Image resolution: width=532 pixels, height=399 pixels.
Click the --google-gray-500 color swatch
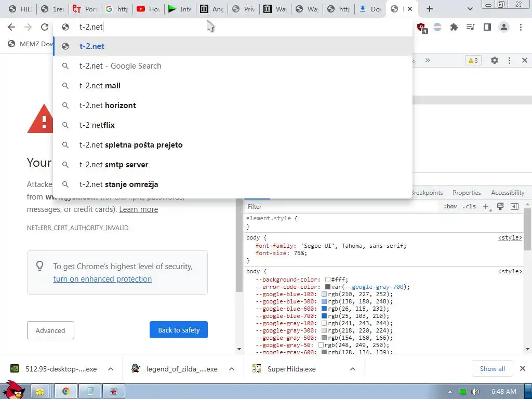point(324,338)
